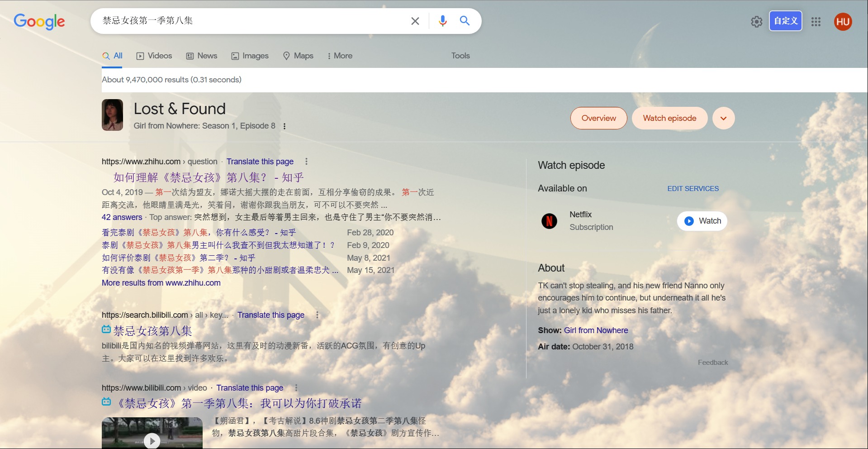Open Tools options

[x=460, y=56]
